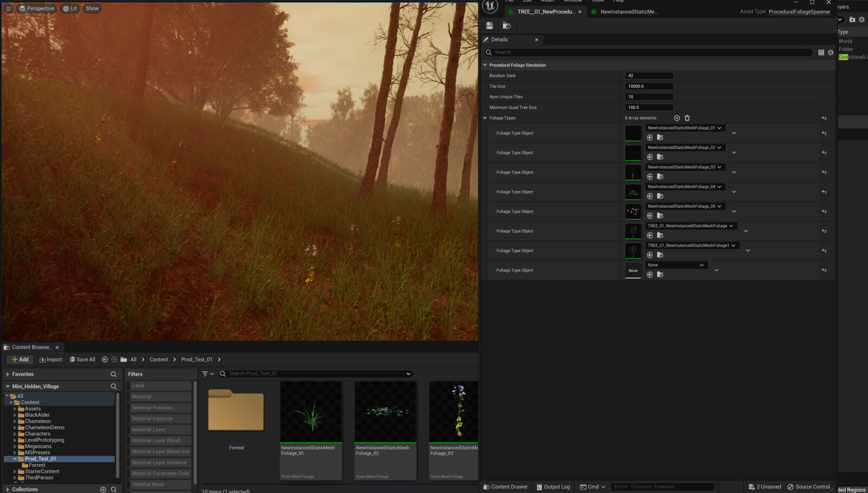The height and width of the screenshot is (493, 868).
Task: Go back in Content Browser history
Action: [105, 359]
